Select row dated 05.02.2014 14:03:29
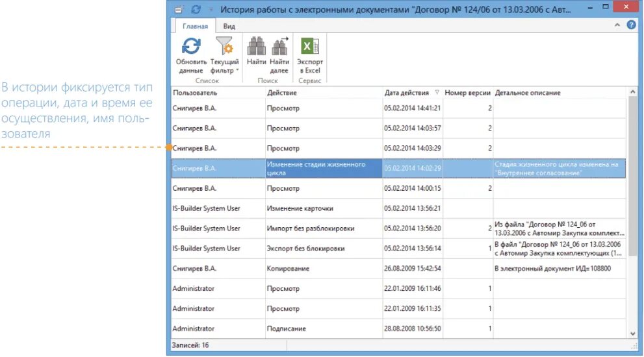 (398, 149)
